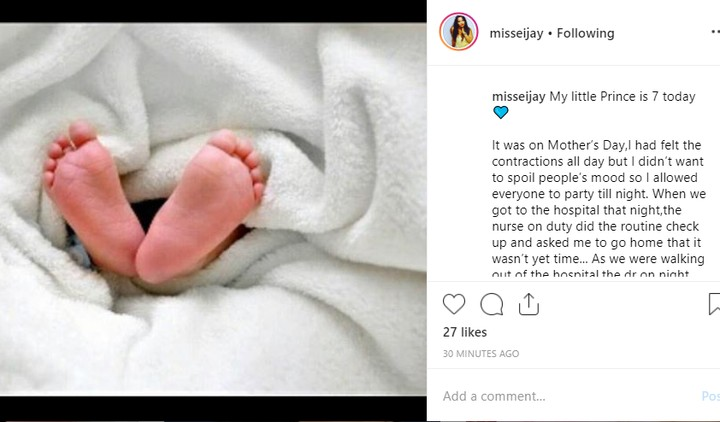
Task: Click the misseijay username in the header
Action: [516, 33]
